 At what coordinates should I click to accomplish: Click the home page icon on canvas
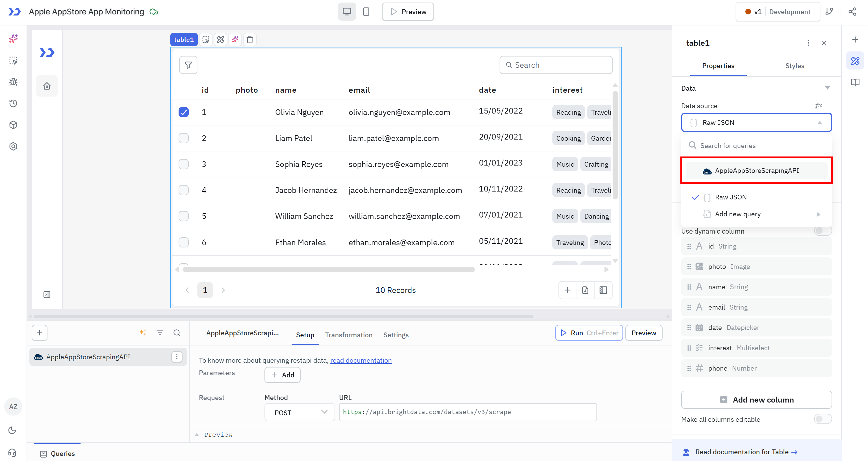[x=47, y=86]
